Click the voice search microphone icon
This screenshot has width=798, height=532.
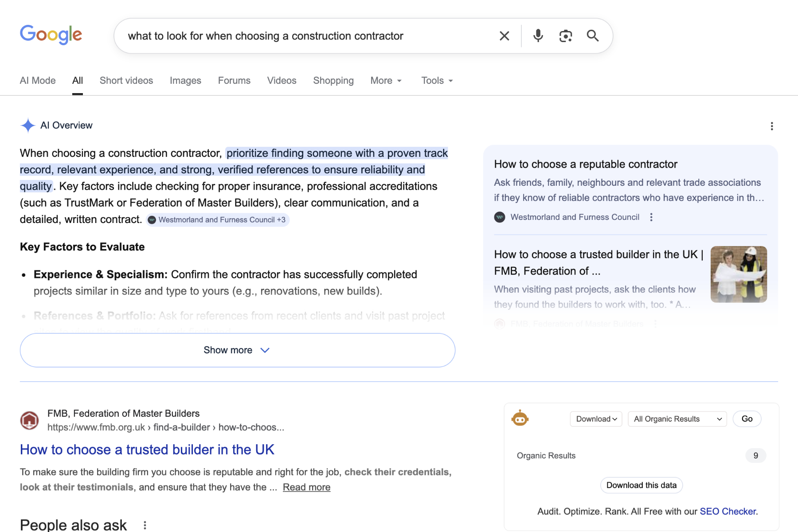[x=538, y=36]
